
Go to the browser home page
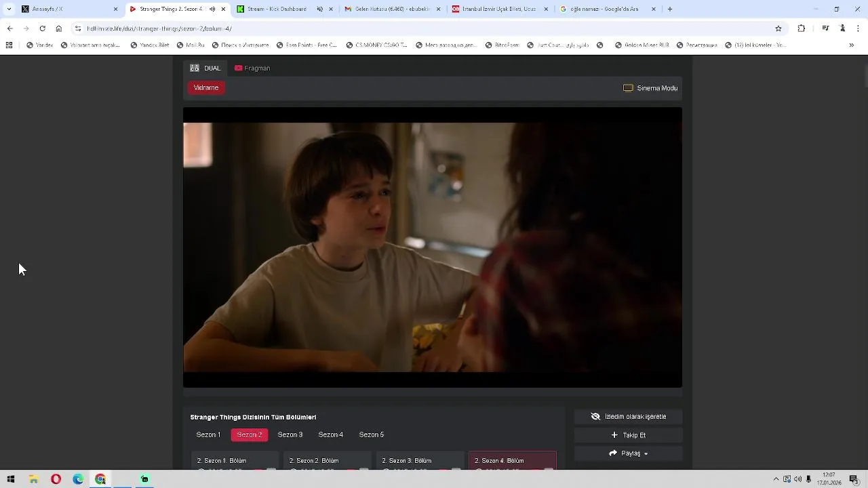[58, 28]
